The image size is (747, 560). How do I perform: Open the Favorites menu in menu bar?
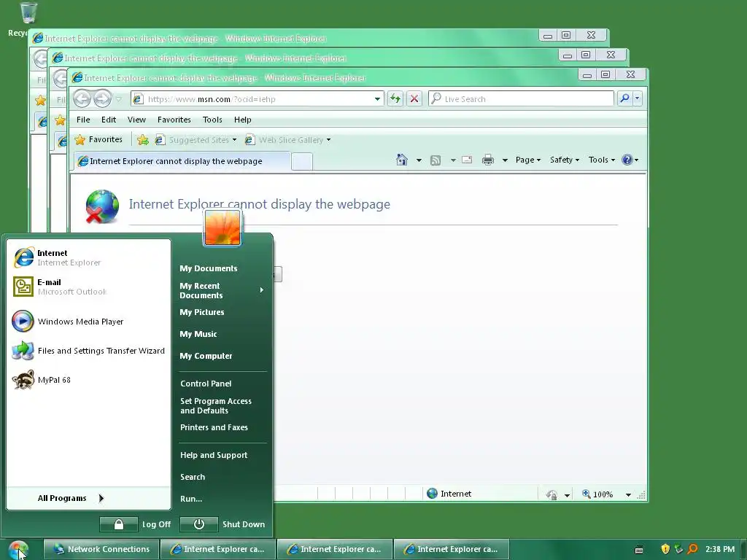(x=174, y=120)
